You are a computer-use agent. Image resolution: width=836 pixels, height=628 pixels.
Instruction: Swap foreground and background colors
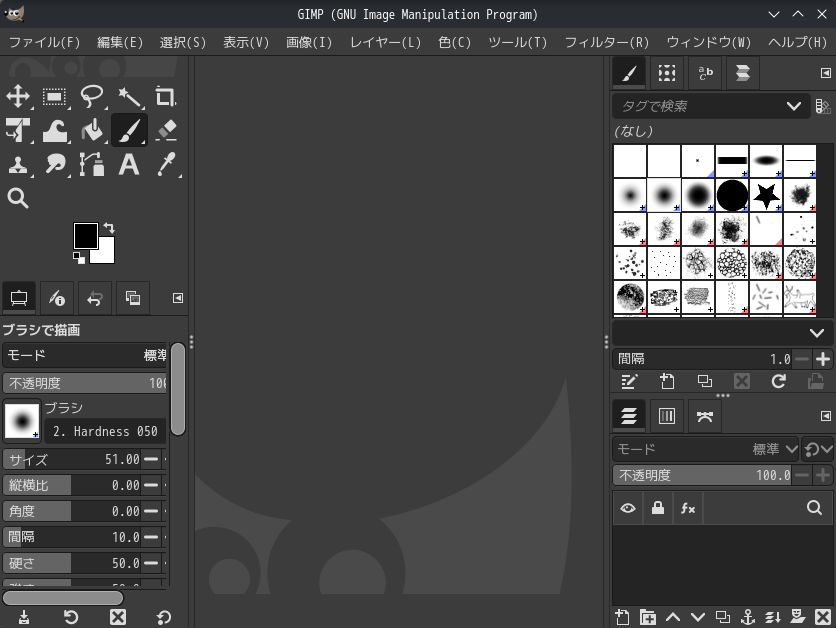point(110,227)
